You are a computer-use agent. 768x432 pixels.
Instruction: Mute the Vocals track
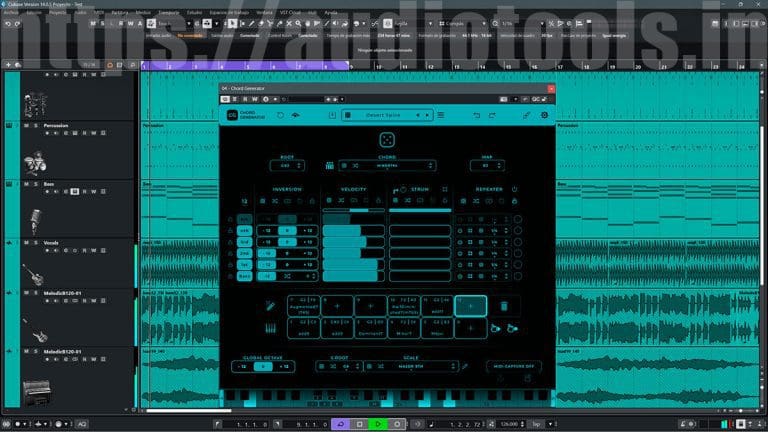pyautogui.click(x=26, y=243)
